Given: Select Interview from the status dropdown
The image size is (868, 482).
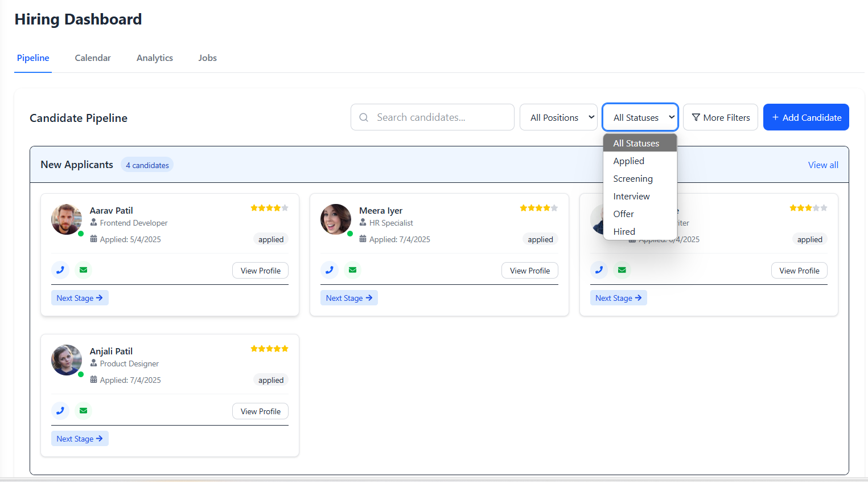Looking at the screenshot, I should (631, 196).
